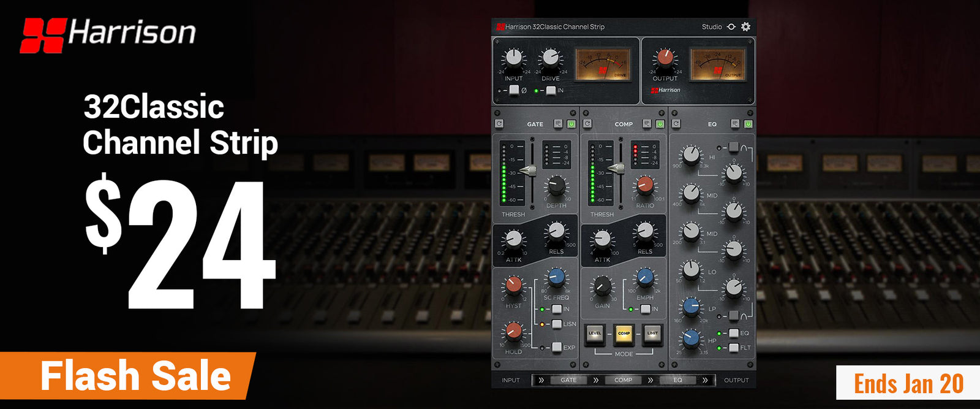This screenshot has height=409, width=980.
Task: Enable the gate LISN sidechain listen switch
Action: pyautogui.click(x=556, y=324)
